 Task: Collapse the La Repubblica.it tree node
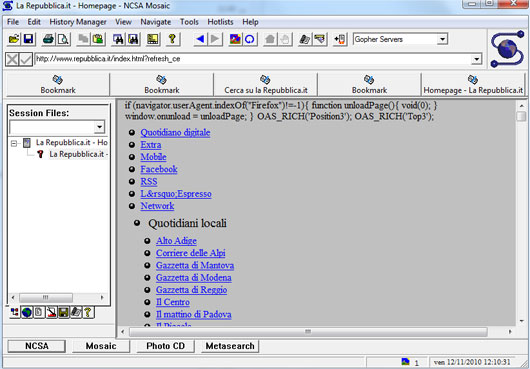(14, 143)
